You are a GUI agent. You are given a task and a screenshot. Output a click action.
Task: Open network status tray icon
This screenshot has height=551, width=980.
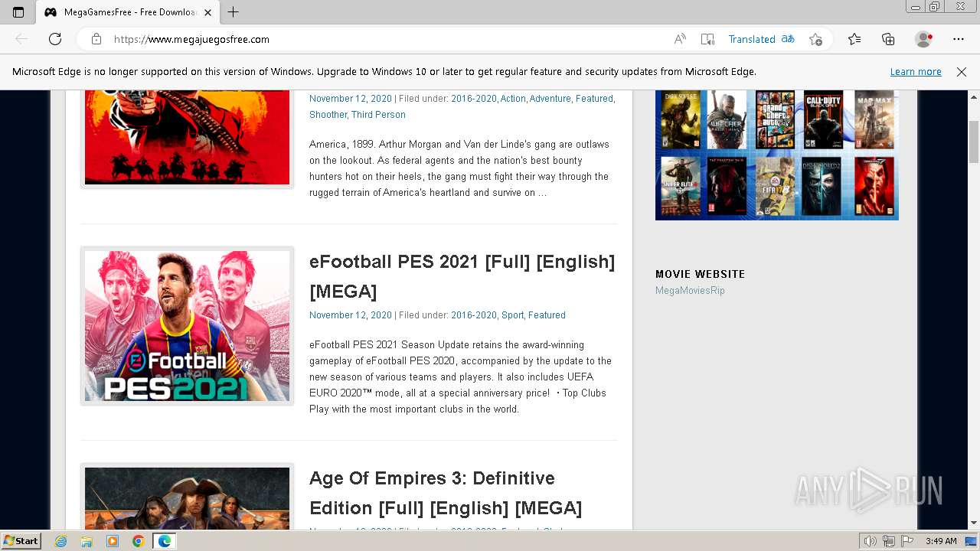tap(889, 541)
